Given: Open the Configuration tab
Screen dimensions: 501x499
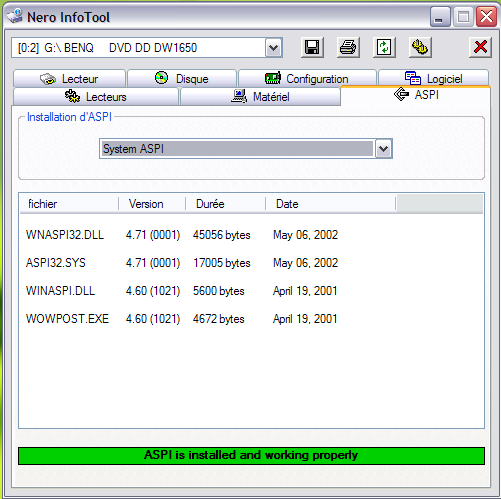Looking at the screenshot, I should [x=307, y=79].
